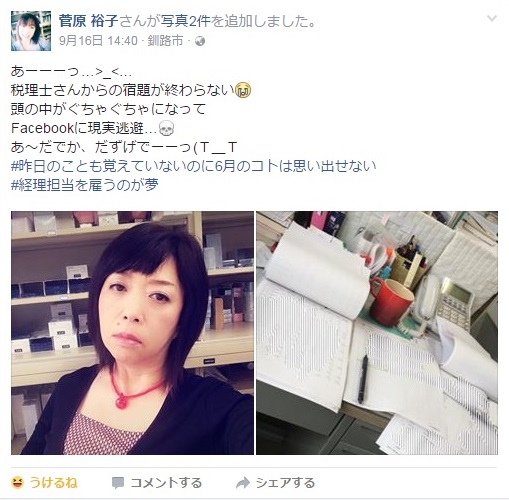Open hashtag #経理担当を雇うのが夢
The height and width of the screenshot is (500, 509).
pyautogui.click(x=85, y=185)
